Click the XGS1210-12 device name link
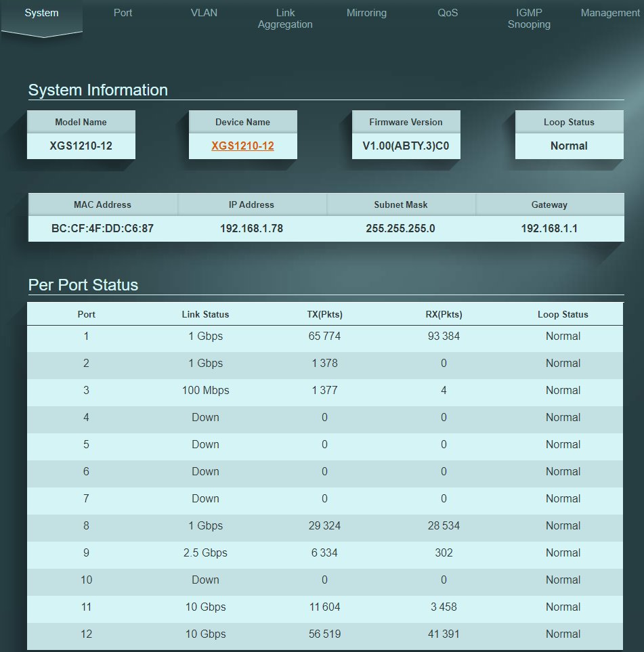 point(242,146)
